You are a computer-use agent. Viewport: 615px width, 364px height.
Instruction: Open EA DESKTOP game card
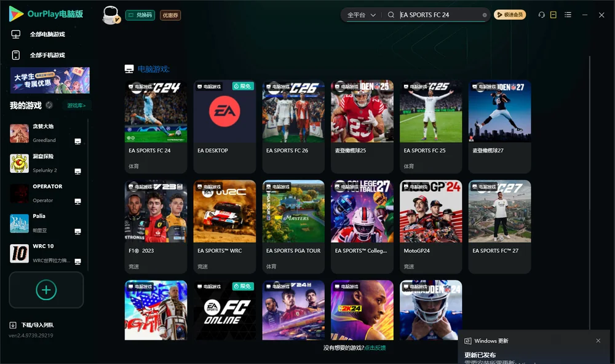[224, 127]
